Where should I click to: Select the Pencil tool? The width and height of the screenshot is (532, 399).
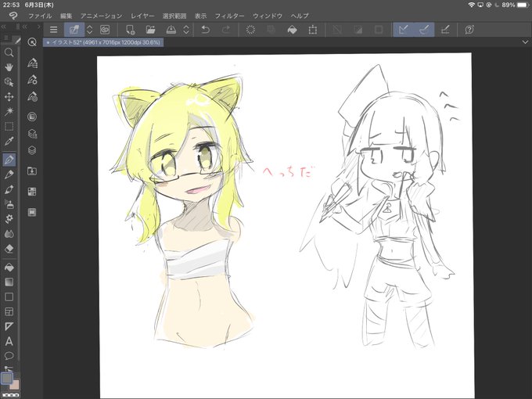coord(9,174)
